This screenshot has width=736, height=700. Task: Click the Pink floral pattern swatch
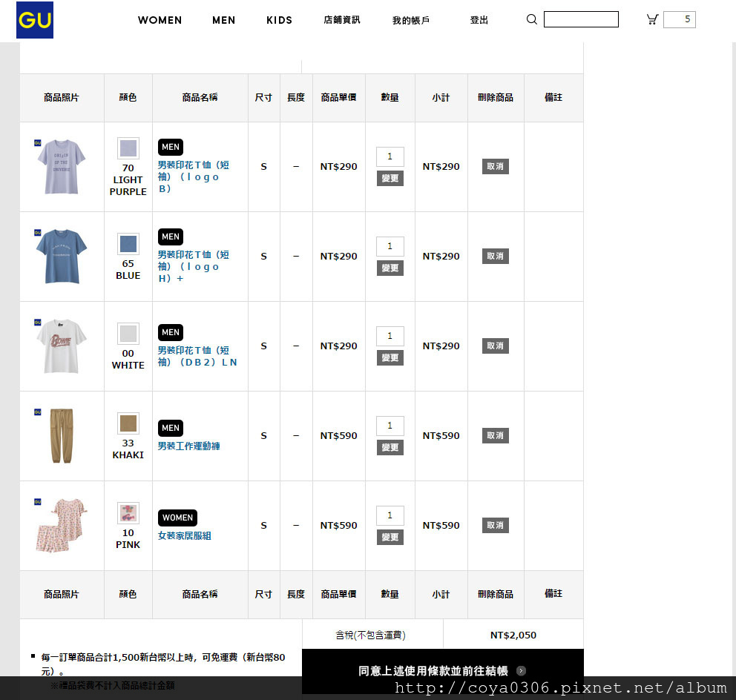[x=128, y=513]
